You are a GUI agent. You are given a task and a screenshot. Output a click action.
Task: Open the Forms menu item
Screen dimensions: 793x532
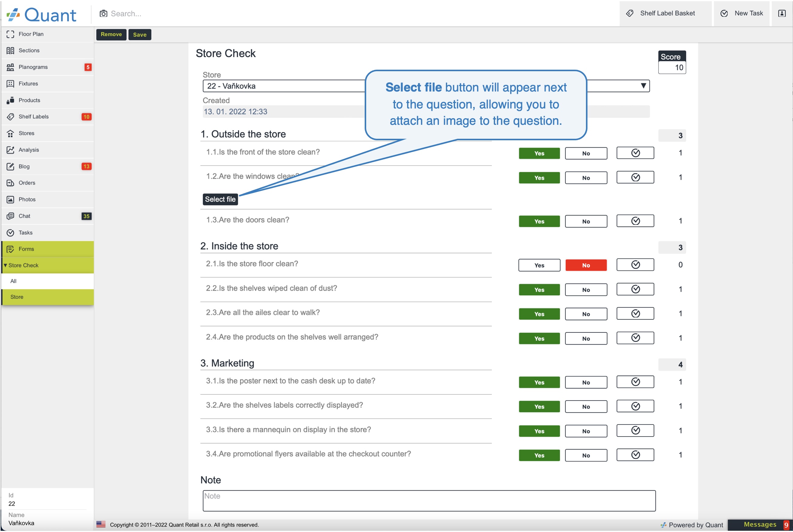pyautogui.click(x=48, y=249)
